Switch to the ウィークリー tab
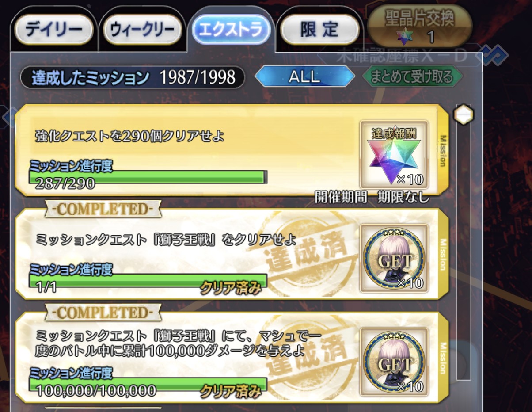 [142, 31]
